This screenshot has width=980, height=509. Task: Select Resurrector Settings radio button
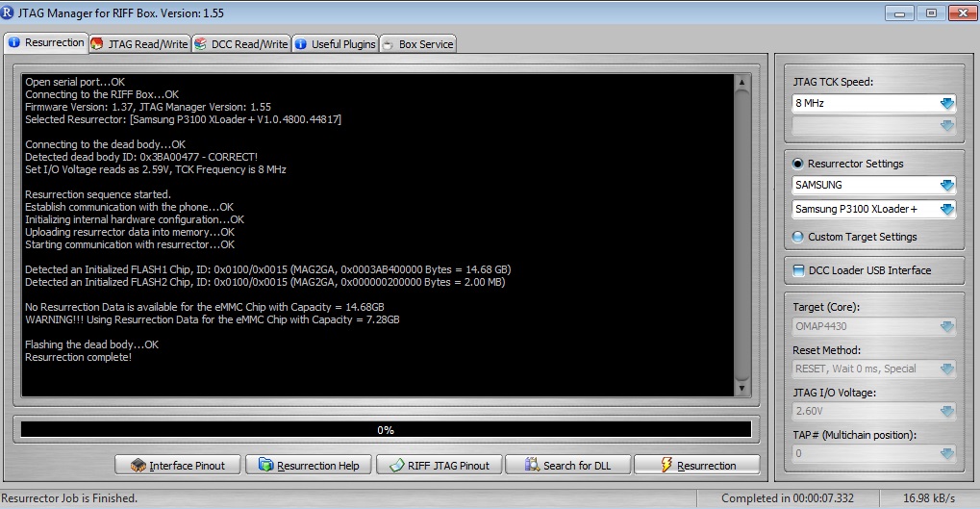pyautogui.click(x=797, y=164)
